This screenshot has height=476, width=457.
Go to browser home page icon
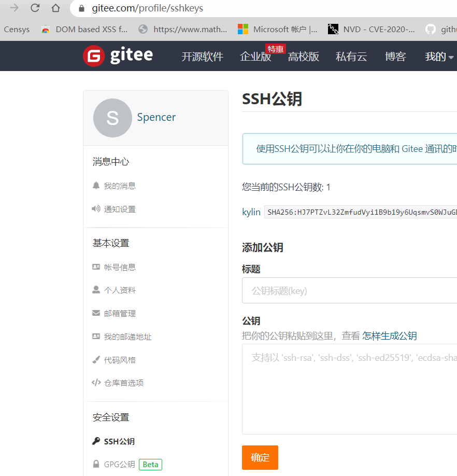pos(56,8)
